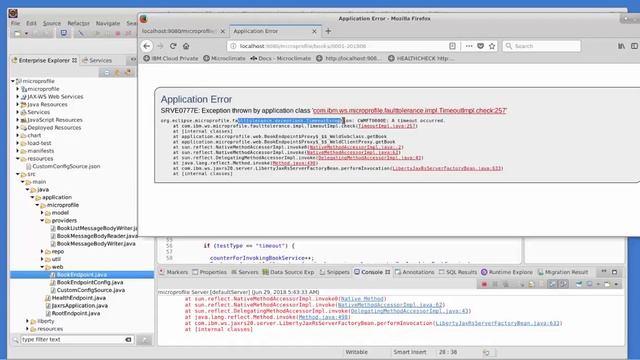Open Docs - Microclimate bookmark
This screenshot has height=360, width=640.
click(x=280, y=58)
